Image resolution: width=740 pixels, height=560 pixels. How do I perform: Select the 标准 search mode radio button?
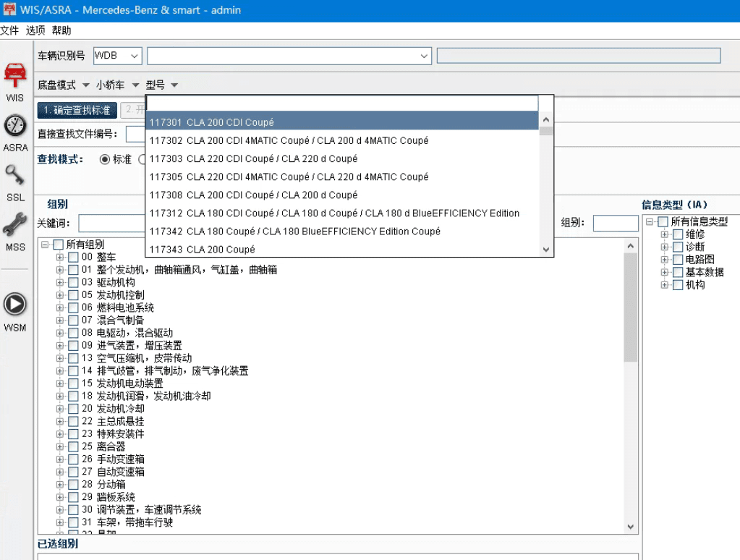coord(105,159)
